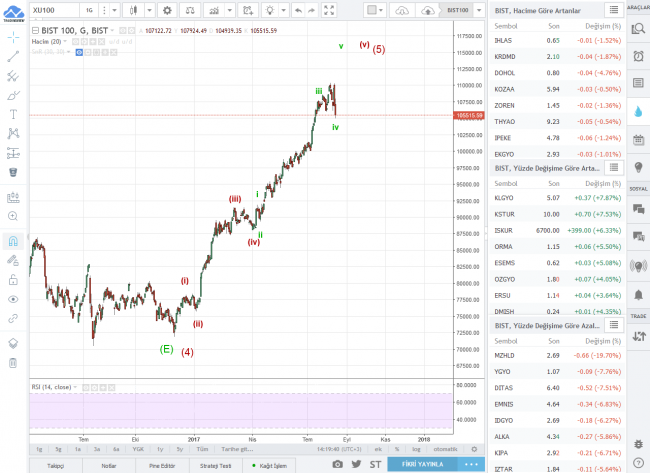Expand the Hacim (20) indicator arrow
Screen dimensions: 650x473
(x=65, y=41)
